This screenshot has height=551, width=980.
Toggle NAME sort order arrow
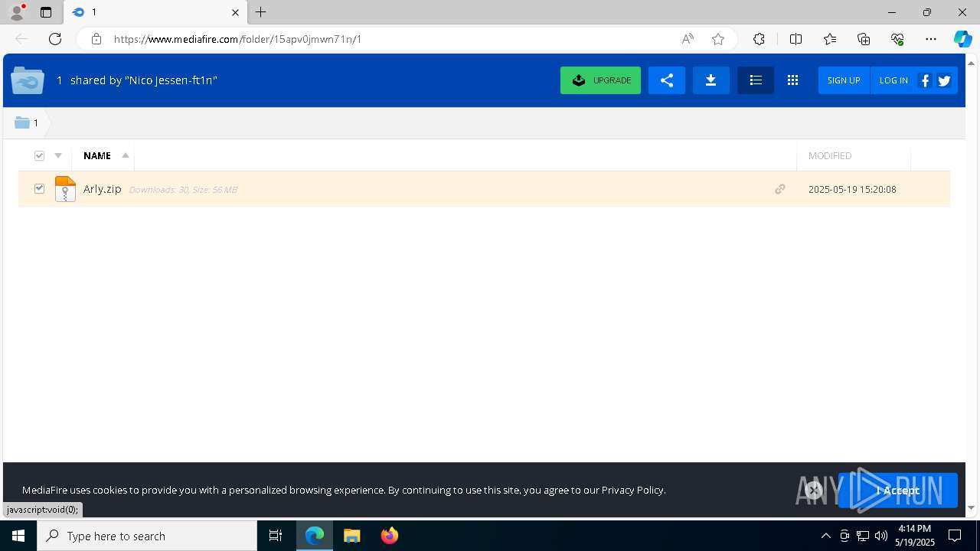(126, 155)
